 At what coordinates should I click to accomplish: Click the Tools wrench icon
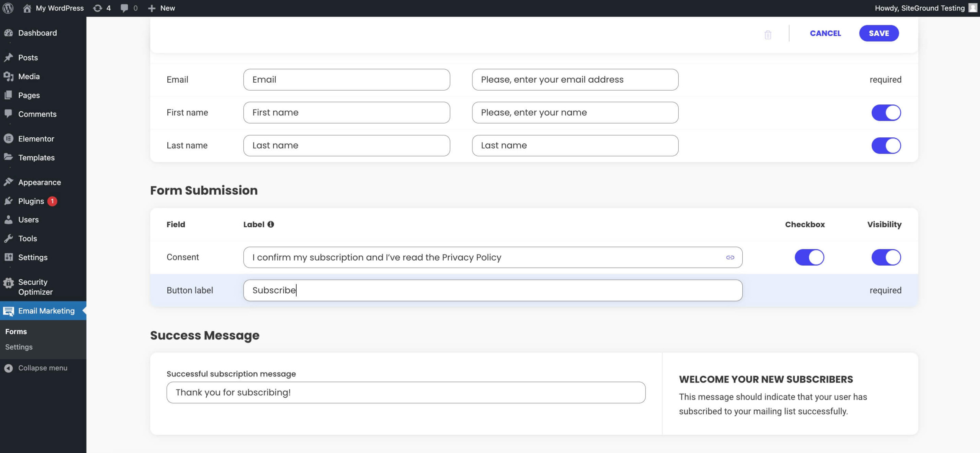coord(8,238)
